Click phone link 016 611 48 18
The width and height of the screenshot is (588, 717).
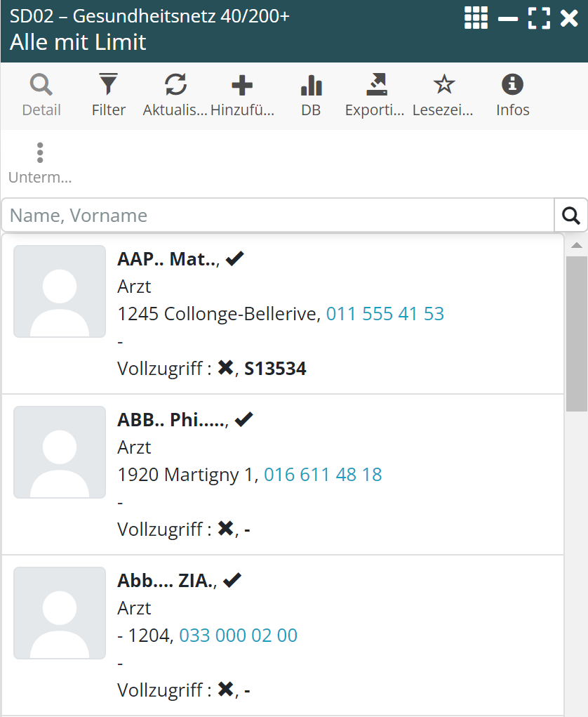(x=323, y=475)
